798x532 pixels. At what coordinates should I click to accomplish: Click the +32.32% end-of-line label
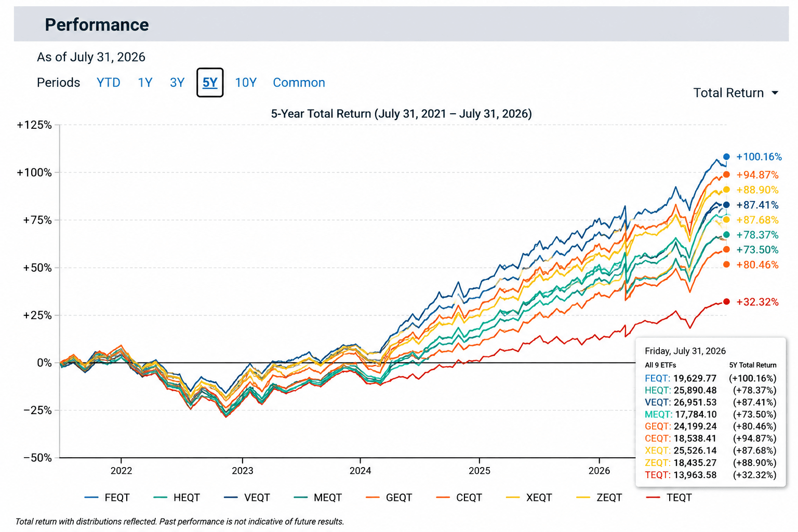[757, 302]
